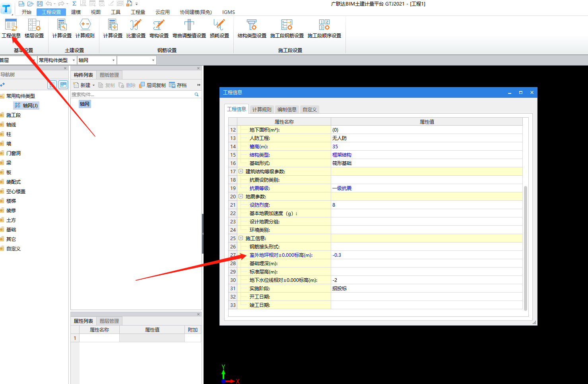
Task: Switch to the 开始 ribbon tab
Action: [27, 12]
